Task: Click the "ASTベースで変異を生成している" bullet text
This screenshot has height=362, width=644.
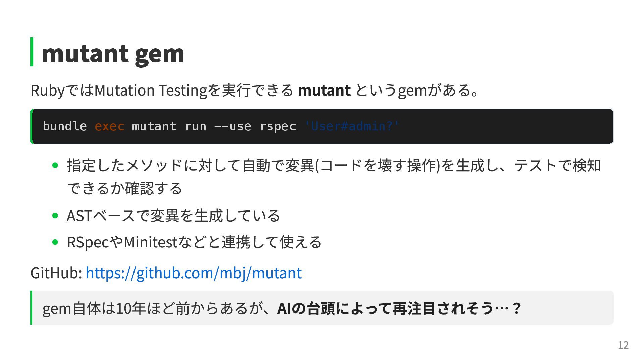Action: click(173, 216)
